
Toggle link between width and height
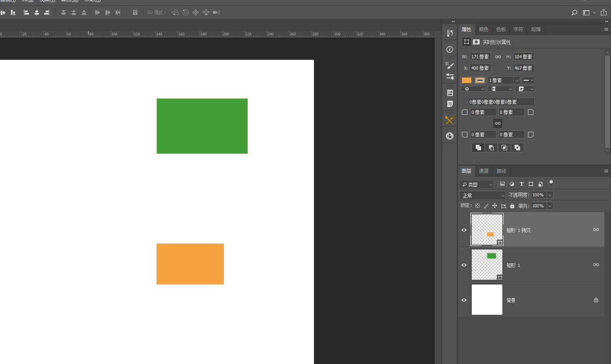(498, 57)
